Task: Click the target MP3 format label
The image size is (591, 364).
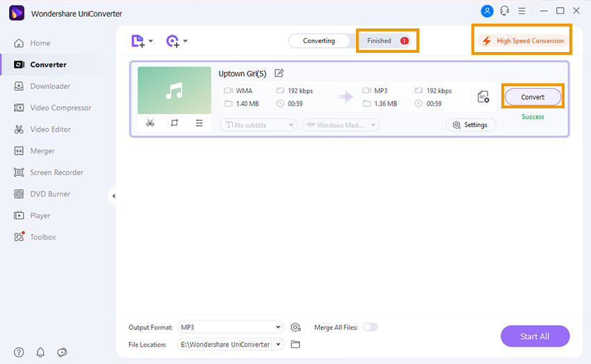Action: coord(381,91)
